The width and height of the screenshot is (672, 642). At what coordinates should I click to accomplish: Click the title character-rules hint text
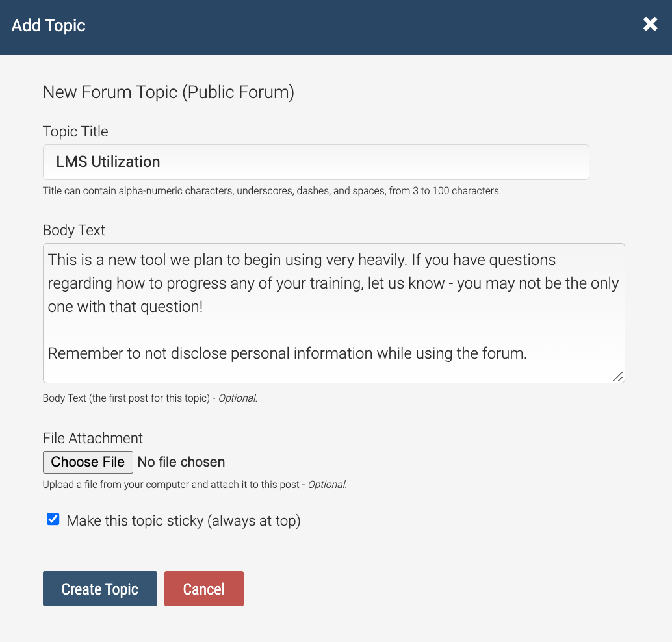coord(272,190)
